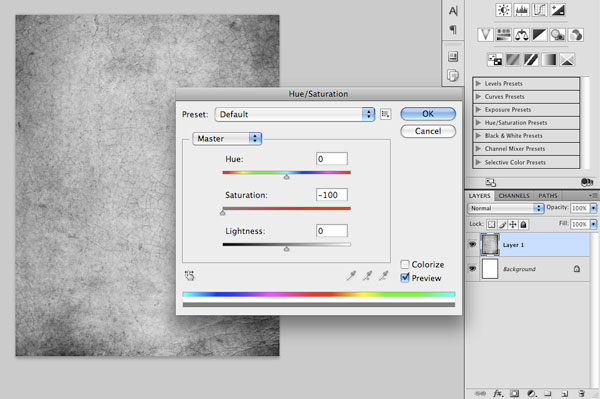
Task: Switch to the Paths tab
Action: [548, 195]
